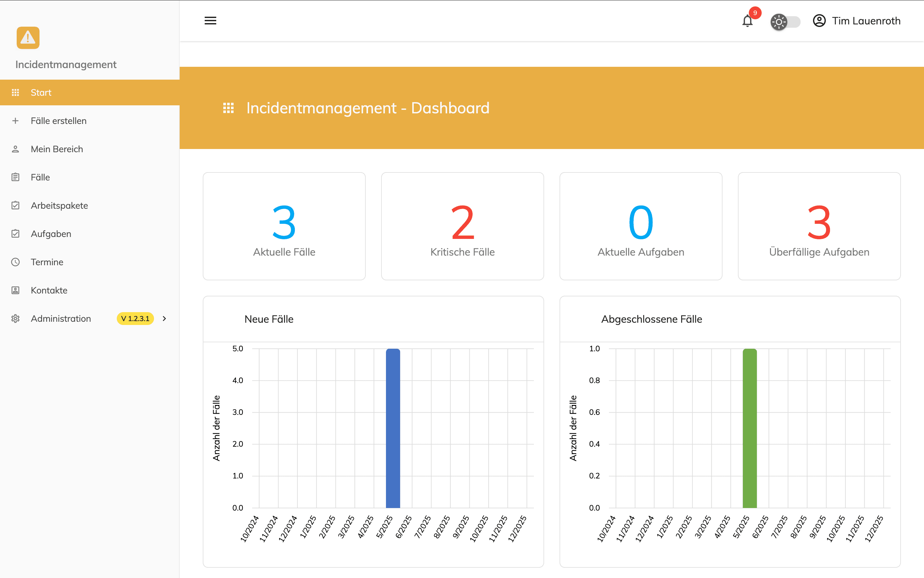Click the V 1.2.3.1 version badge
The image size is (924, 578).
(x=135, y=319)
